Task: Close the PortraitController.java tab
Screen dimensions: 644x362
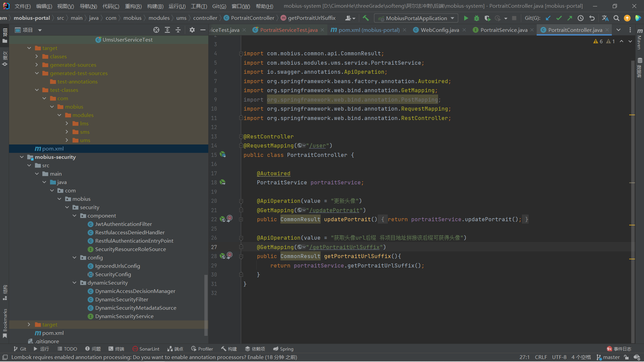Action: [607, 30]
